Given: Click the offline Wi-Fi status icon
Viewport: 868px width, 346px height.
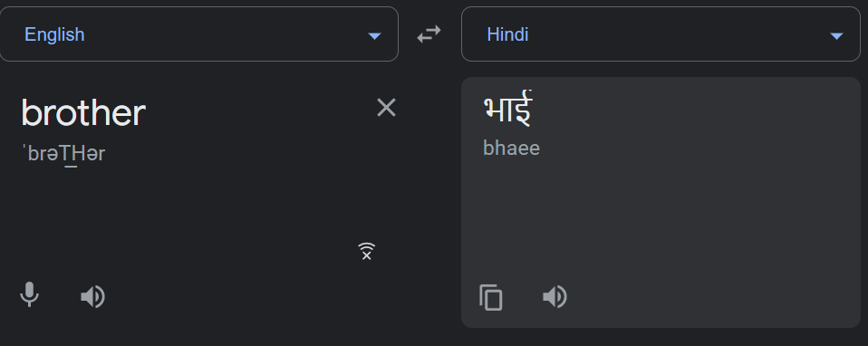Looking at the screenshot, I should 366,251.
